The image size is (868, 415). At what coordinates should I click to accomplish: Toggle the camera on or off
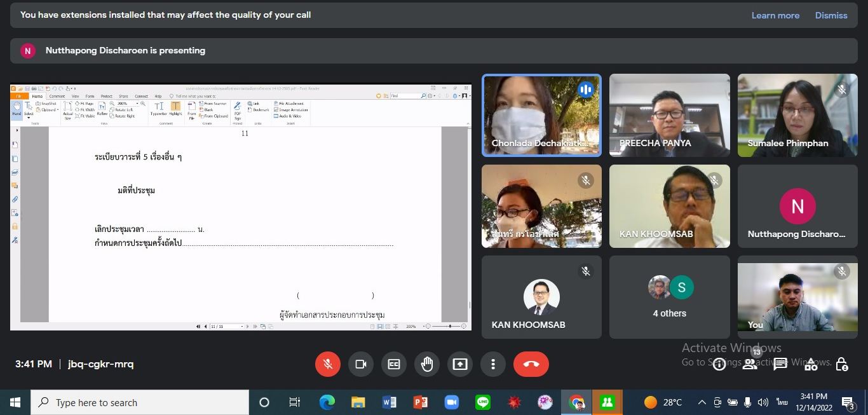point(361,364)
